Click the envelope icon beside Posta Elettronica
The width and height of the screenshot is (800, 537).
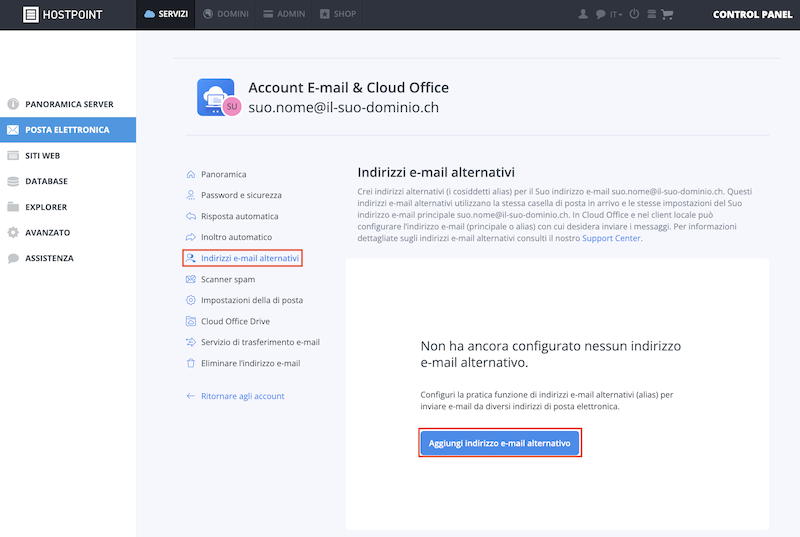[x=13, y=130]
